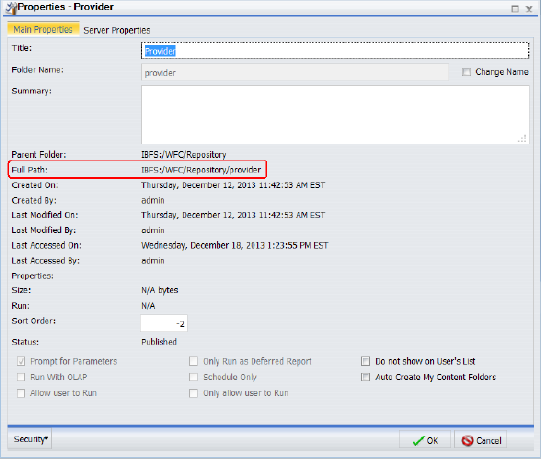Toggle Prompt for Parameters checkbox
Image resolution: width=541 pixels, height=459 pixels.
(21, 361)
